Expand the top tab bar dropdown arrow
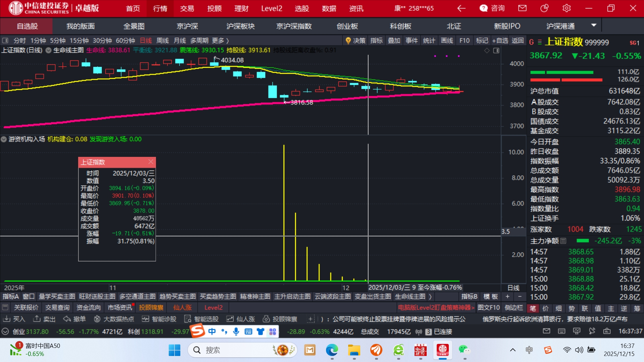 (594, 25)
